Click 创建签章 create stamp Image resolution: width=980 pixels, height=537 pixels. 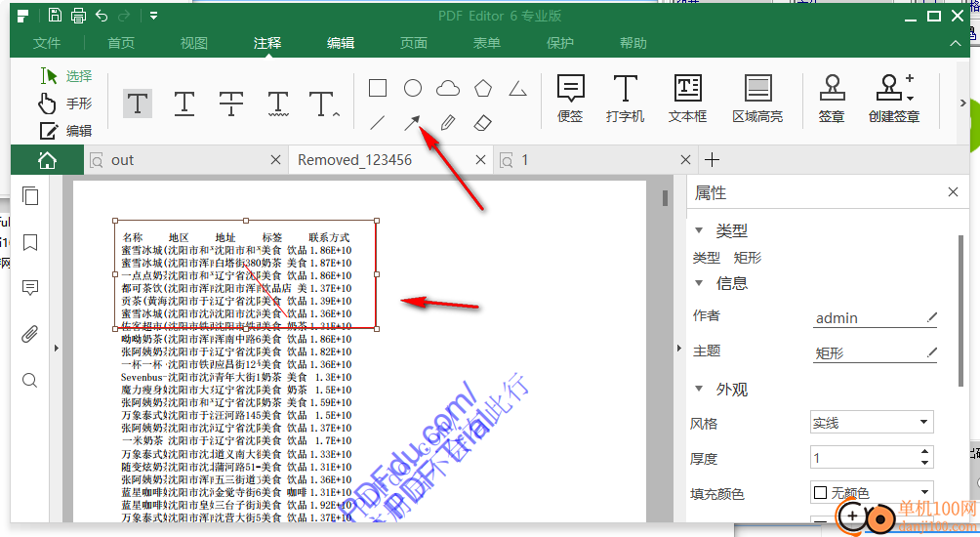tap(894, 99)
